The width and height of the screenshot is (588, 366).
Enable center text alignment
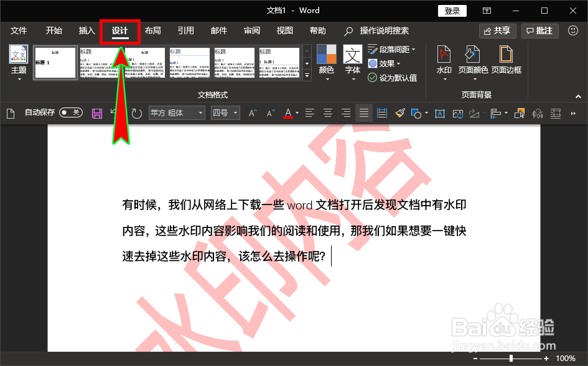pos(327,113)
